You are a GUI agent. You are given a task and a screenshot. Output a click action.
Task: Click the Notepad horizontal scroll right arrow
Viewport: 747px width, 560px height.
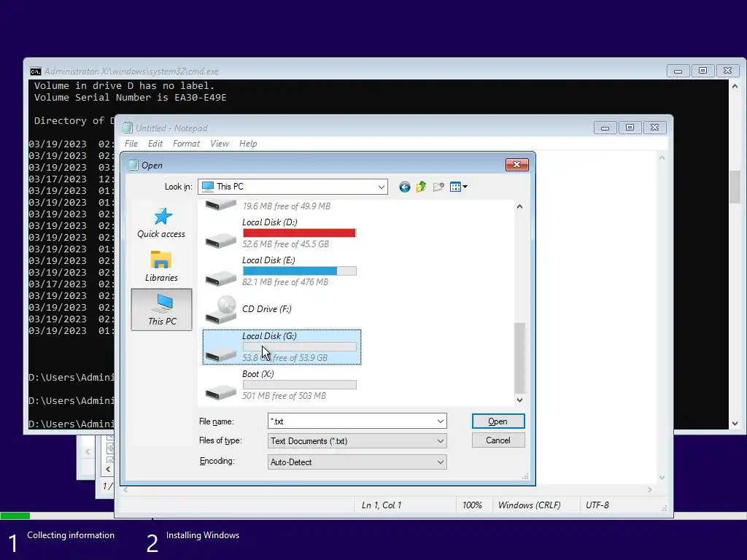(x=650, y=489)
